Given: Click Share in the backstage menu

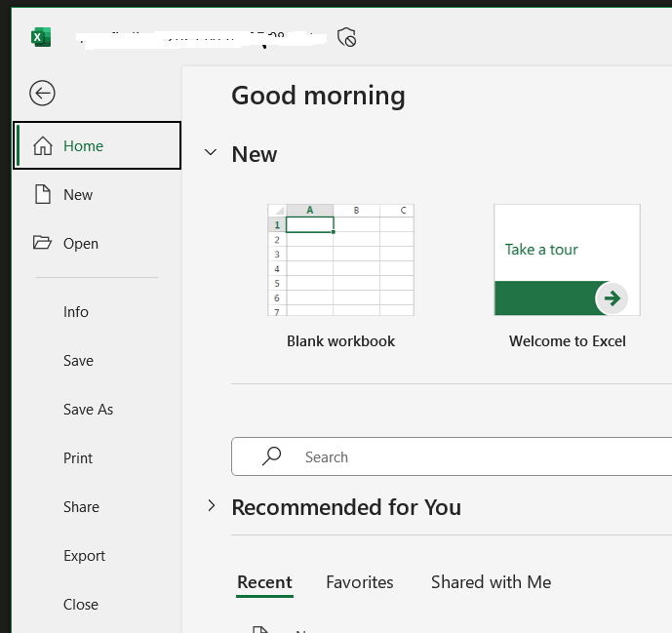Looking at the screenshot, I should (81, 507).
